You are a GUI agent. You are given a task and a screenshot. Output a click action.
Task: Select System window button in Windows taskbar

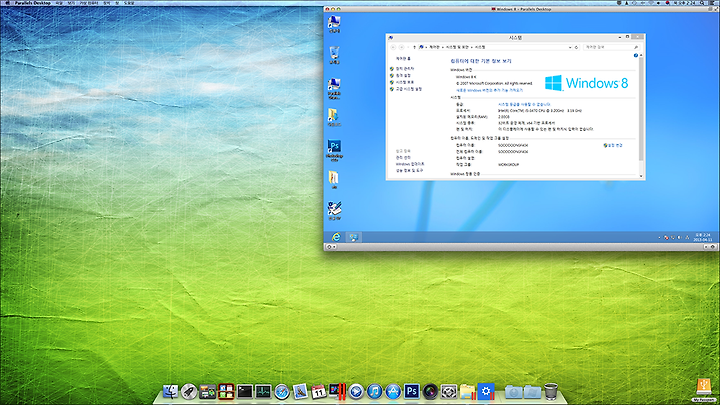tap(353, 237)
